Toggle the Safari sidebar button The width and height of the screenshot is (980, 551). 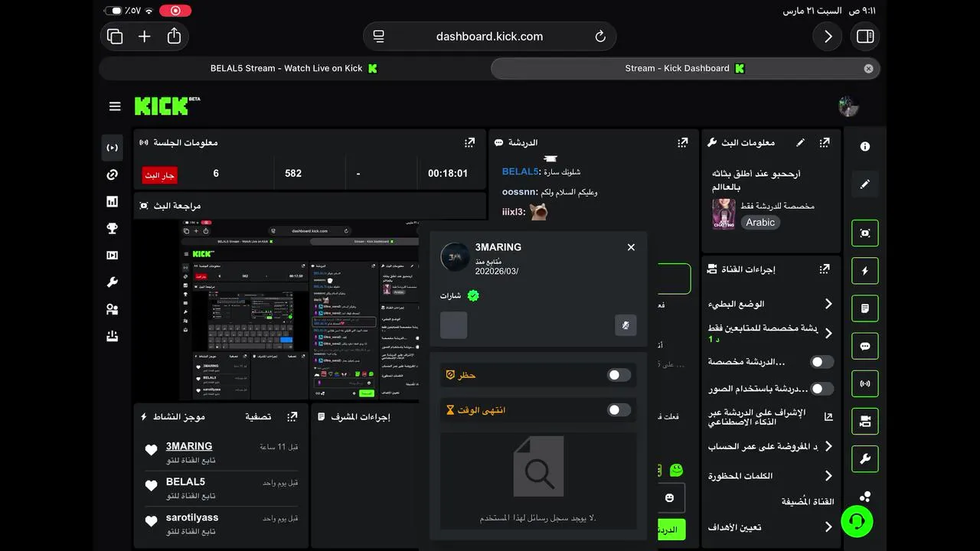865,36
